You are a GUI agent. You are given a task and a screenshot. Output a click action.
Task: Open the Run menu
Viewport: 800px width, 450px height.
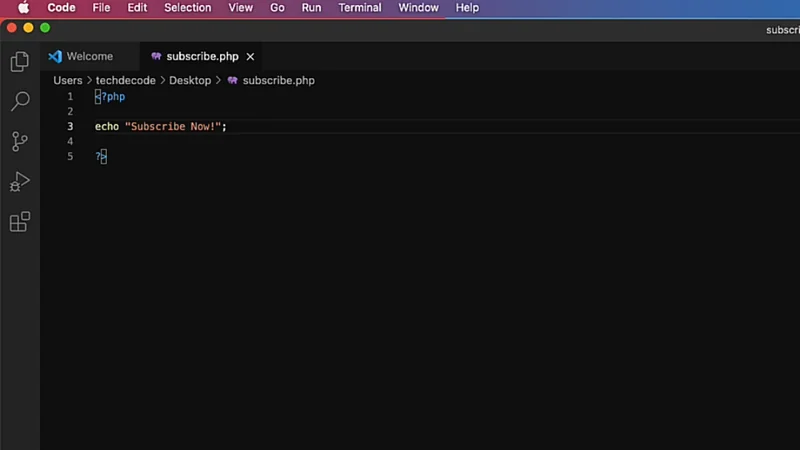click(311, 8)
